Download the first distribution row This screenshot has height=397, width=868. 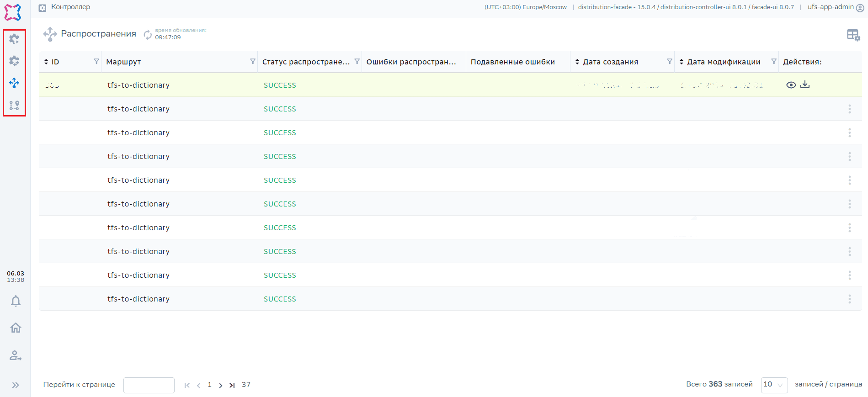point(805,85)
